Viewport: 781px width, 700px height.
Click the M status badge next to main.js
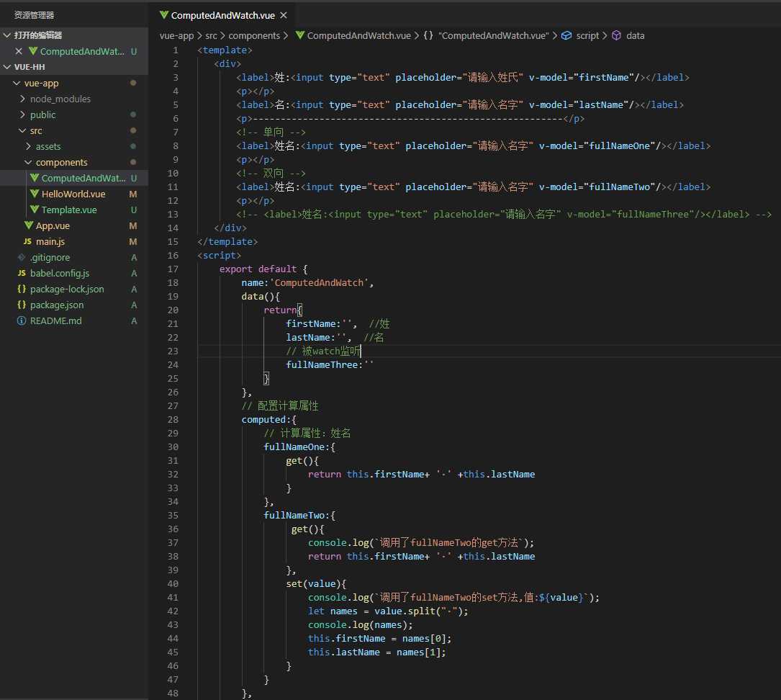point(133,242)
